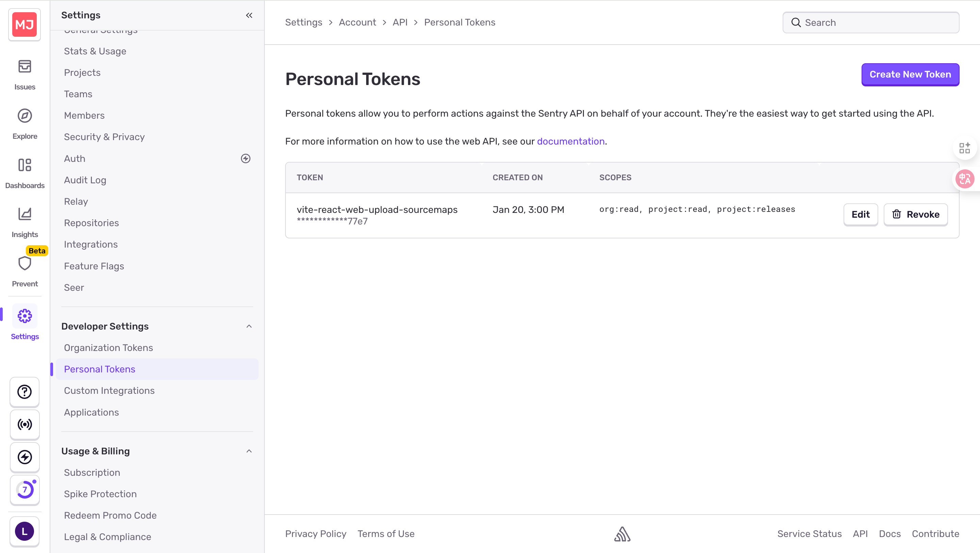Viewport: 980px width, 553px height.
Task: Open the documentation link
Action: point(571,141)
